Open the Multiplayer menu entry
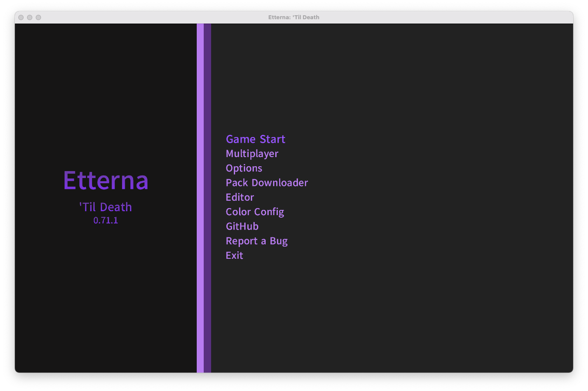This screenshot has width=588, height=391. (x=252, y=154)
